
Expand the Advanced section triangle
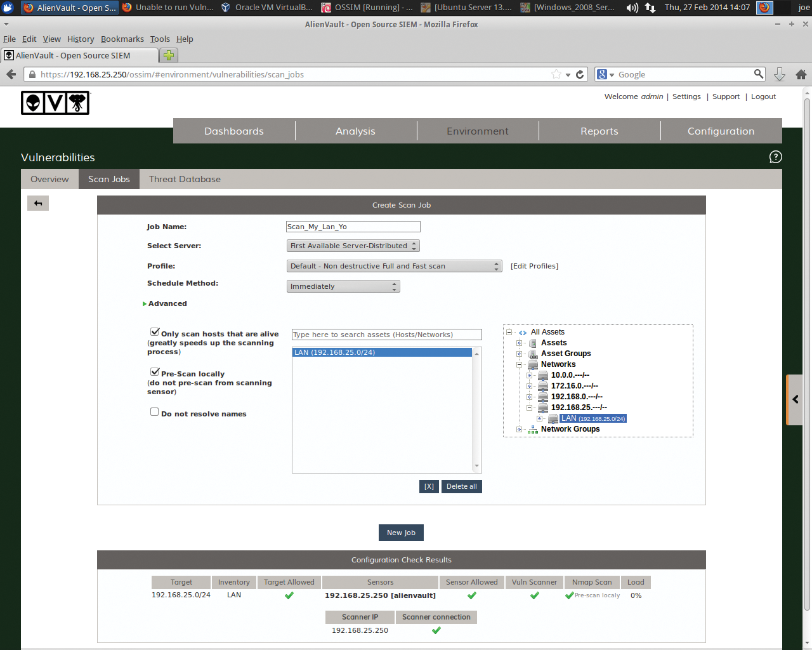pyautogui.click(x=145, y=304)
